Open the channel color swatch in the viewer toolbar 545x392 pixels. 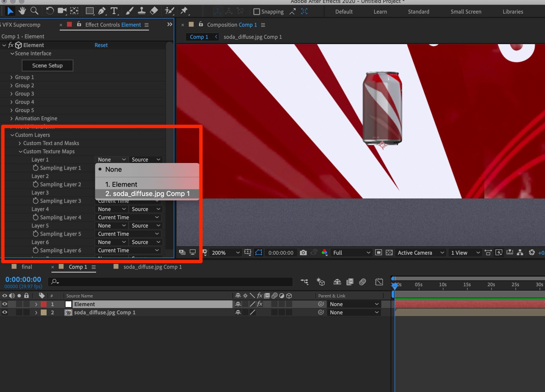click(x=324, y=253)
